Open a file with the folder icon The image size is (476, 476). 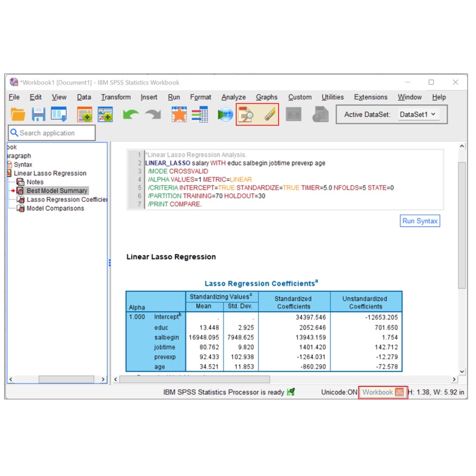pyautogui.click(x=18, y=114)
